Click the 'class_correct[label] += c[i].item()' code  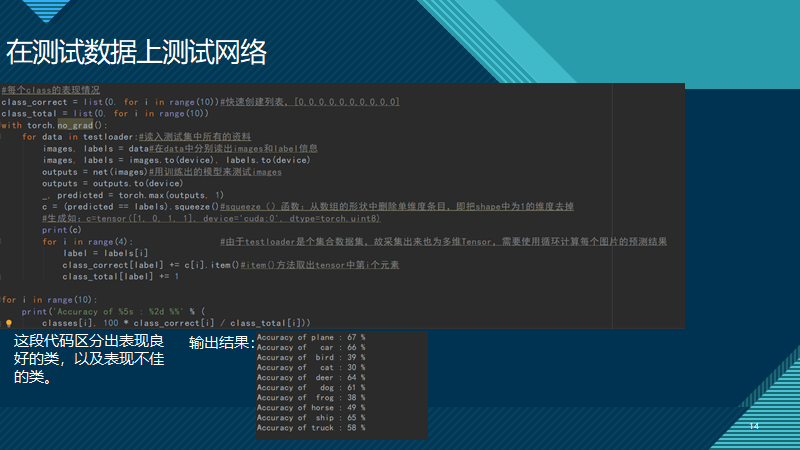coord(151,265)
